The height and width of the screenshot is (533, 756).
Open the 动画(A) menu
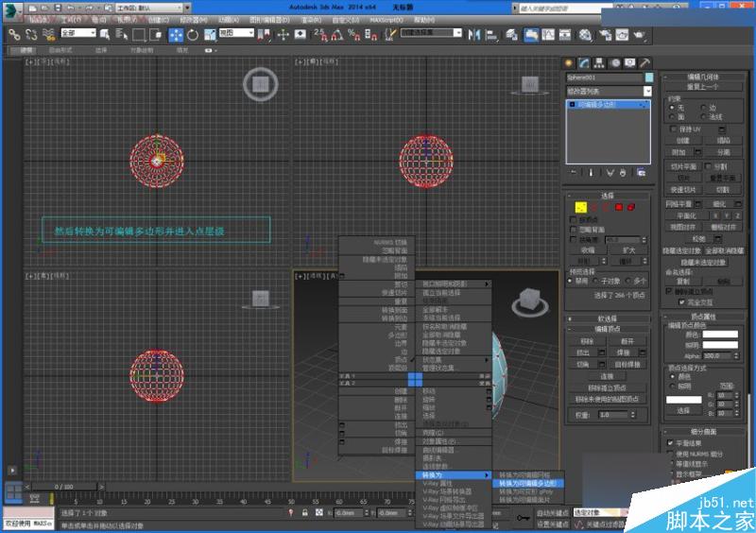pos(229,20)
